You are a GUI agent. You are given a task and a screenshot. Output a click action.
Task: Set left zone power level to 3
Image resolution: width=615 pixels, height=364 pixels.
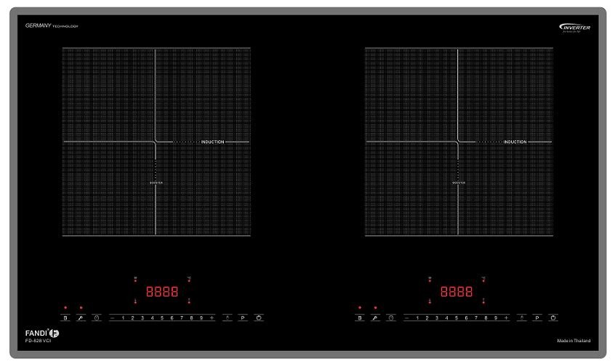(x=142, y=318)
